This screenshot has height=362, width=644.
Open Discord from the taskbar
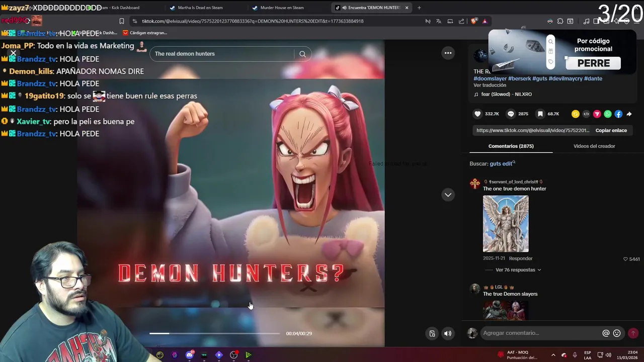coord(190,355)
